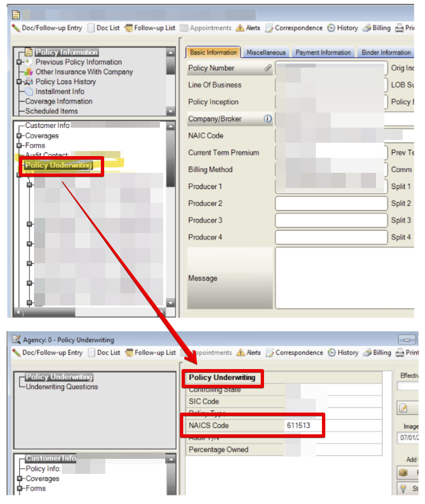Click the Policy Underwriting window title icon

tap(16, 340)
